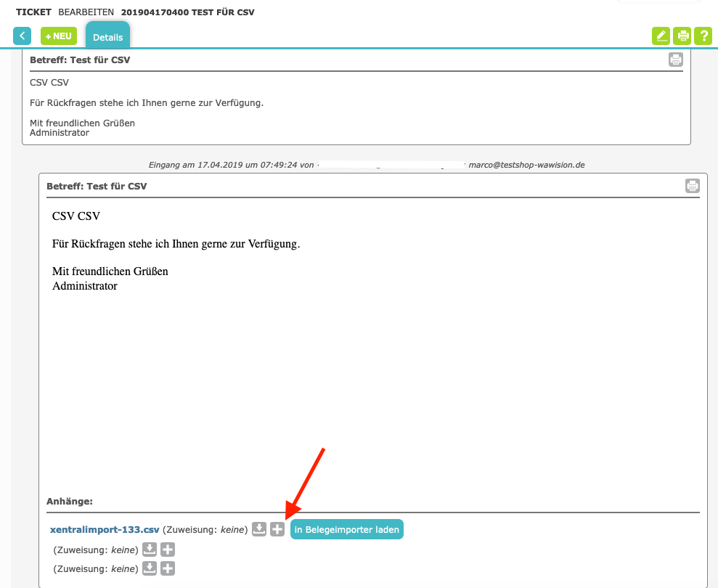
Task: Open help with the question mark icon
Action: (703, 36)
